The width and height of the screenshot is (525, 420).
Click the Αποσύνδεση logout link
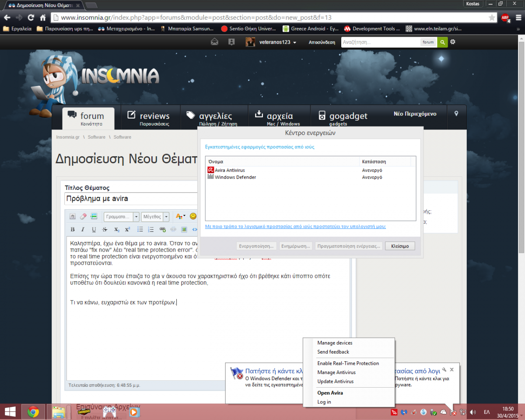(322, 42)
